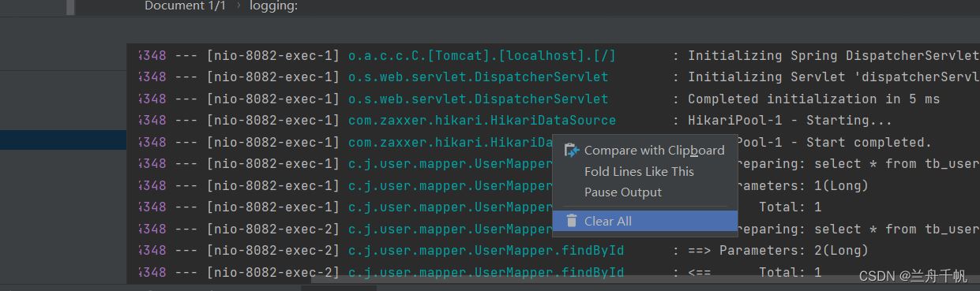Click 'Initializing Servlet' log message
This screenshot has width=980, height=291.
(834, 77)
